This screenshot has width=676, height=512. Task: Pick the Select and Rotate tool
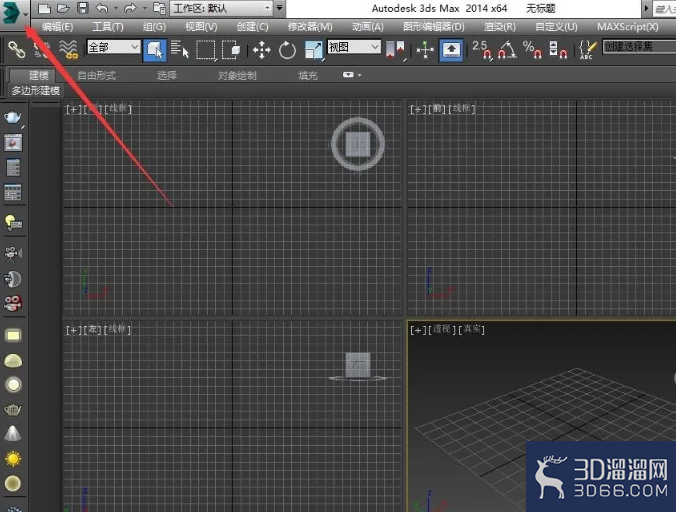(287, 50)
